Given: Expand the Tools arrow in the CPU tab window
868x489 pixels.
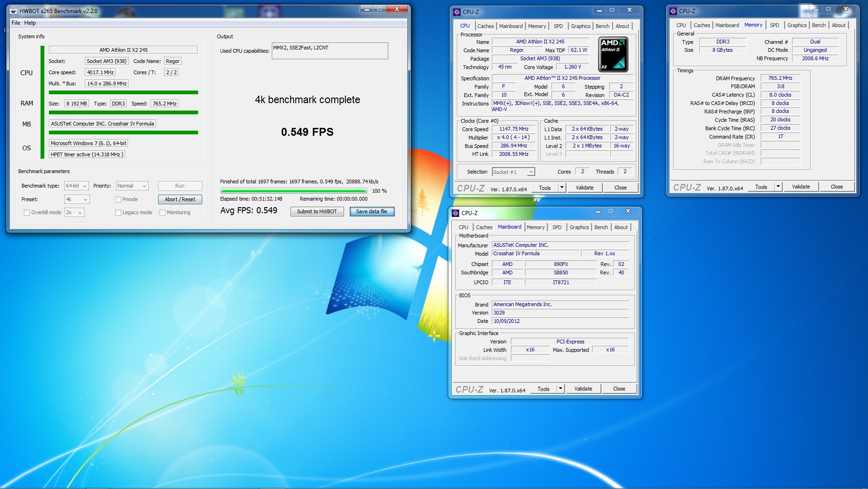Looking at the screenshot, I should (x=562, y=188).
